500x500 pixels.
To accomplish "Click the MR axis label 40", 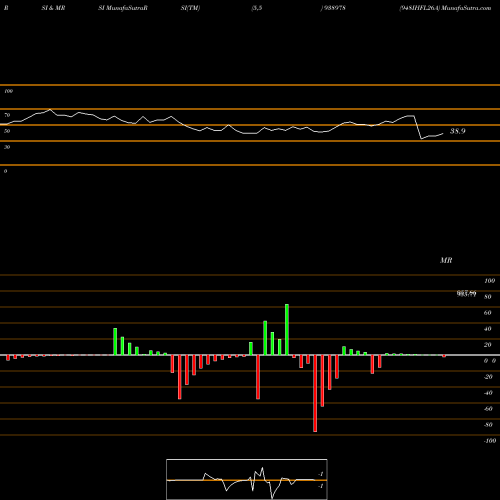I will click(488, 329).
